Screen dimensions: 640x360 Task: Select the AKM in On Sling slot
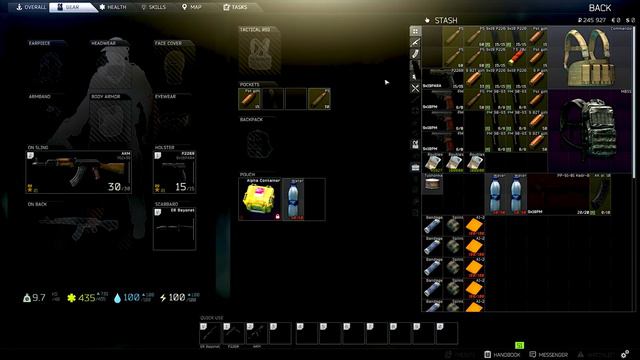click(78, 172)
